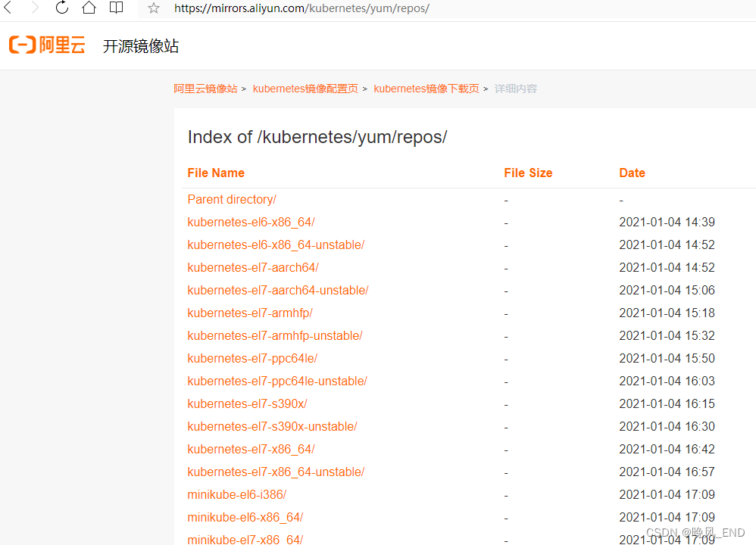Click the File Name column header
Image resolution: width=756 pixels, height=545 pixels.
216,173
